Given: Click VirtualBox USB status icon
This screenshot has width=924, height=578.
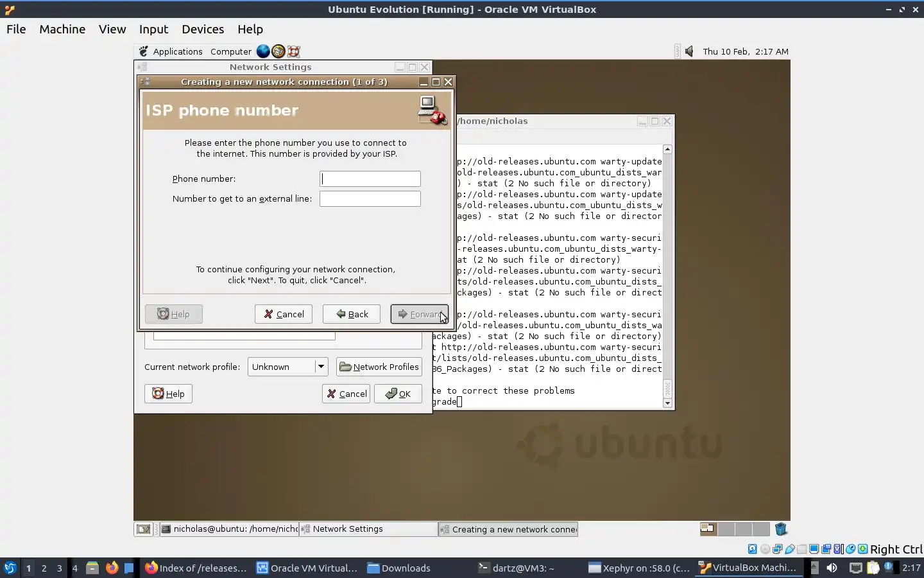Looking at the screenshot, I should (x=790, y=549).
